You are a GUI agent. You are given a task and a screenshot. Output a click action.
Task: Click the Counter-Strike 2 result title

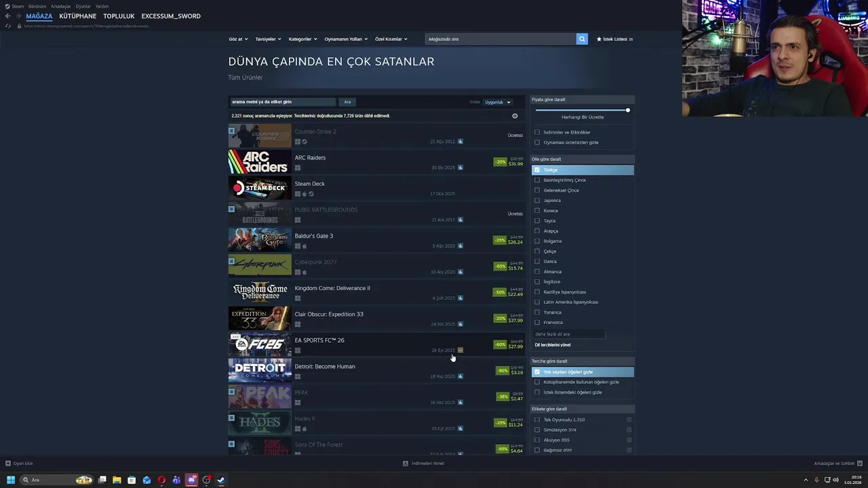315,131
